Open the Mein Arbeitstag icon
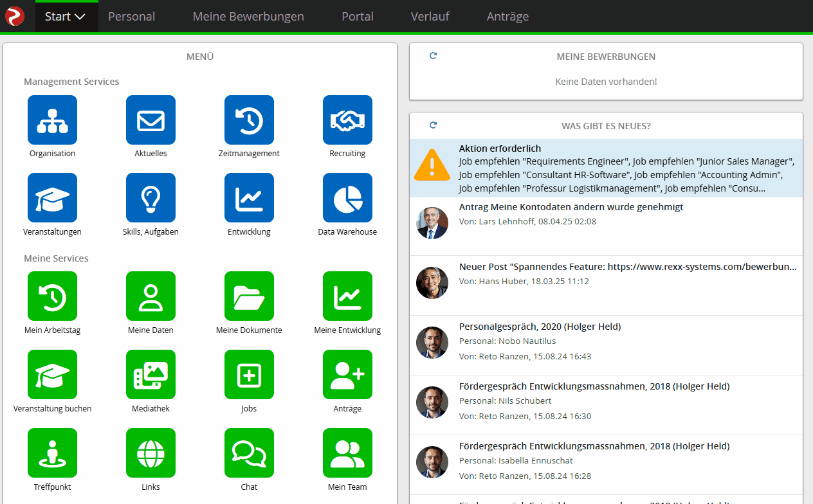813x504 pixels. click(52, 296)
